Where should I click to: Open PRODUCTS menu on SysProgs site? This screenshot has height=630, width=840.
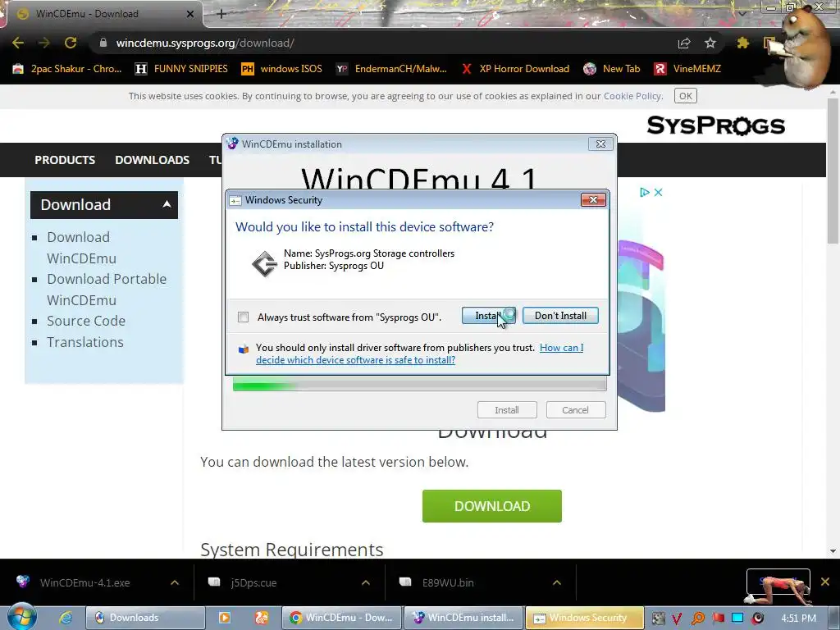[x=65, y=160]
